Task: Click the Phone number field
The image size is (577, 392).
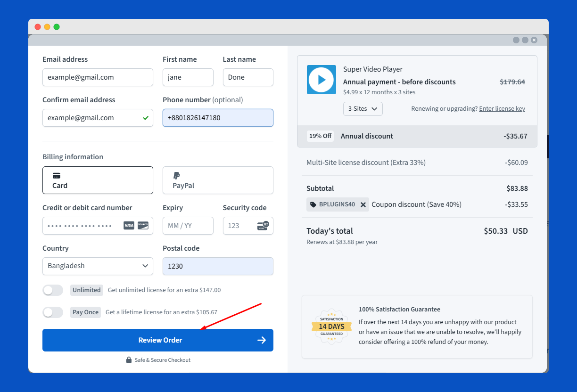Action: click(218, 117)
